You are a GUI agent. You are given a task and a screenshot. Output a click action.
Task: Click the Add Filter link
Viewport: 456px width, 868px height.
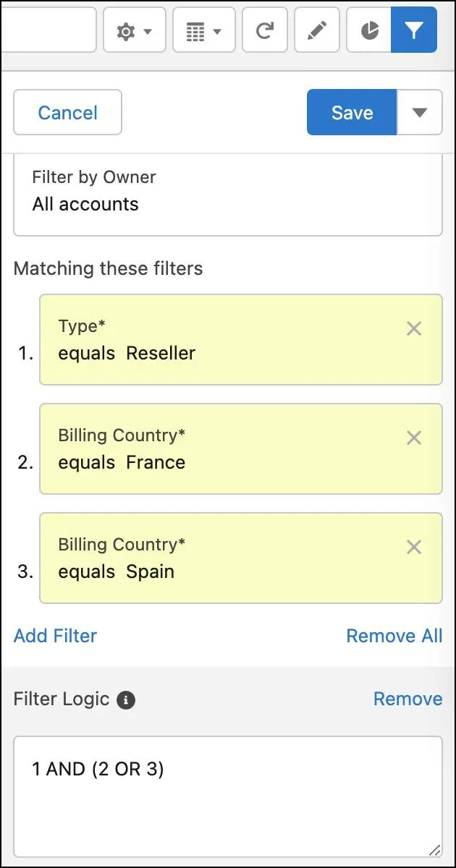click(x=55, y=636)
